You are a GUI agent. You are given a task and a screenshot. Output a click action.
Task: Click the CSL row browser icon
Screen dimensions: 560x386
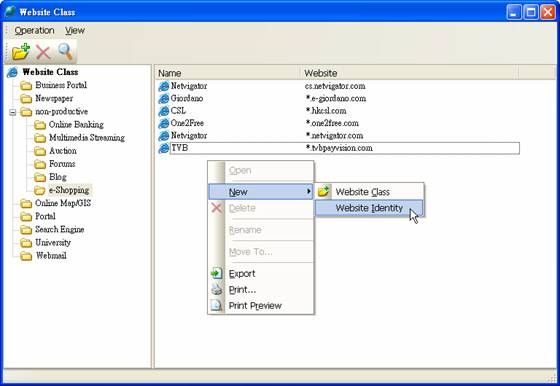(164, 111)
